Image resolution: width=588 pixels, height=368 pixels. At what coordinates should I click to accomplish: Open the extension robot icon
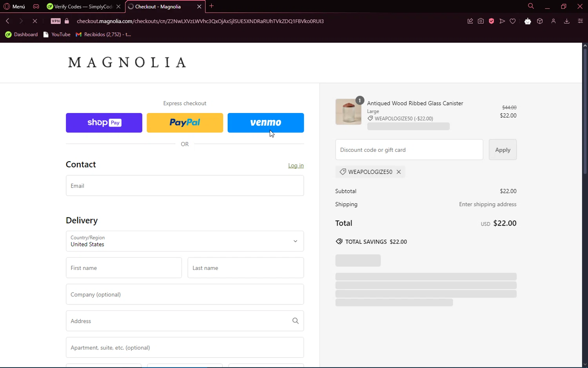pyautogui.click(x=528, y=21)
